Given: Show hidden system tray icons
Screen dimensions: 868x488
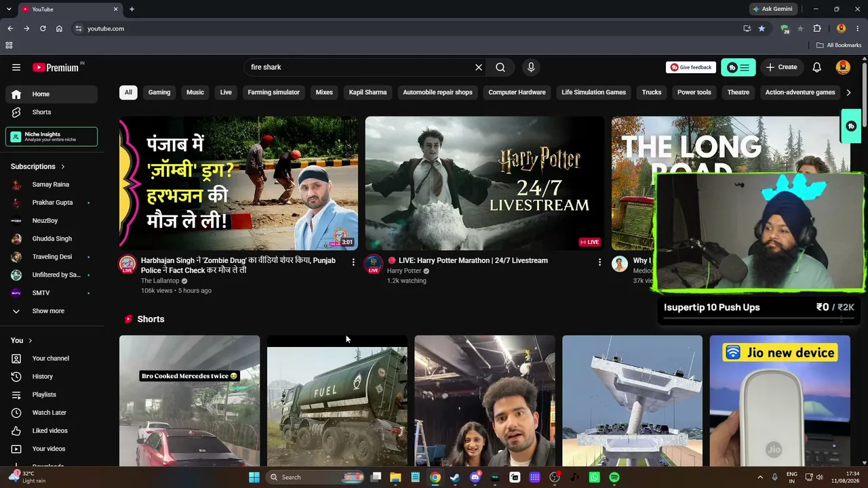Looking at the screenshot, I should pyautogui.click(x=760, y=477).
